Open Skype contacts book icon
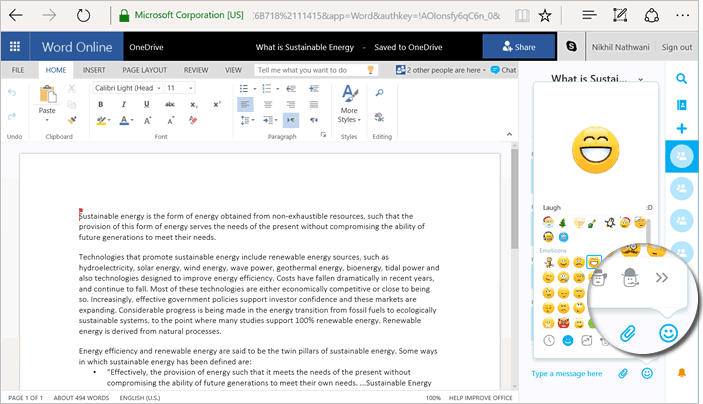This screenshot has height=404, width=703. tap(681, 105)
